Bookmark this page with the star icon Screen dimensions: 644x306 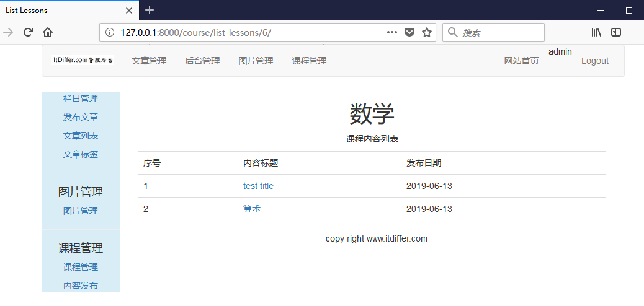427,32
